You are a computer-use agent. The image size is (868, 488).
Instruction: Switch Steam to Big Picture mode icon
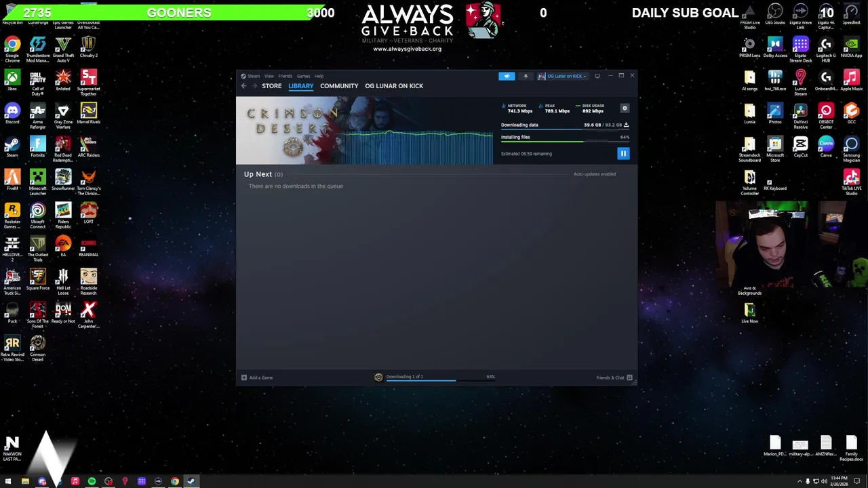click(x=597, y=76)
